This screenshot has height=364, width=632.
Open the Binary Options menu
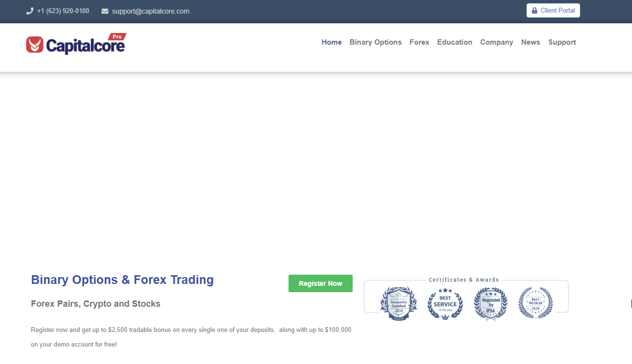click(376, 42)
